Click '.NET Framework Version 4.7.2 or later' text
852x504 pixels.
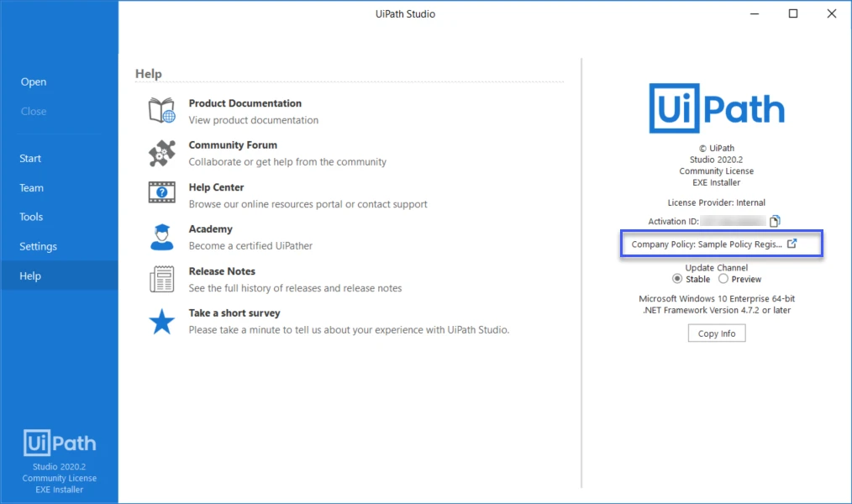click(717, 310)
